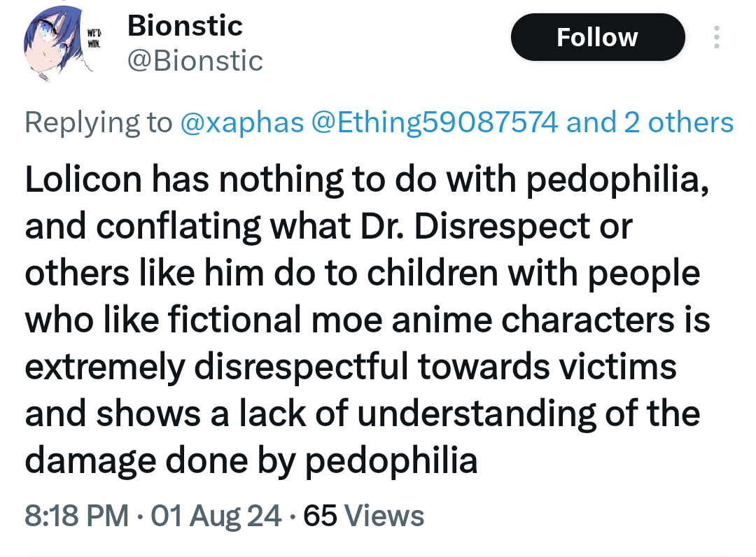Click the 01 Aug 24 date
This screenshot has height=557, width=756.
pyautogui.click(x=216, y=515)
